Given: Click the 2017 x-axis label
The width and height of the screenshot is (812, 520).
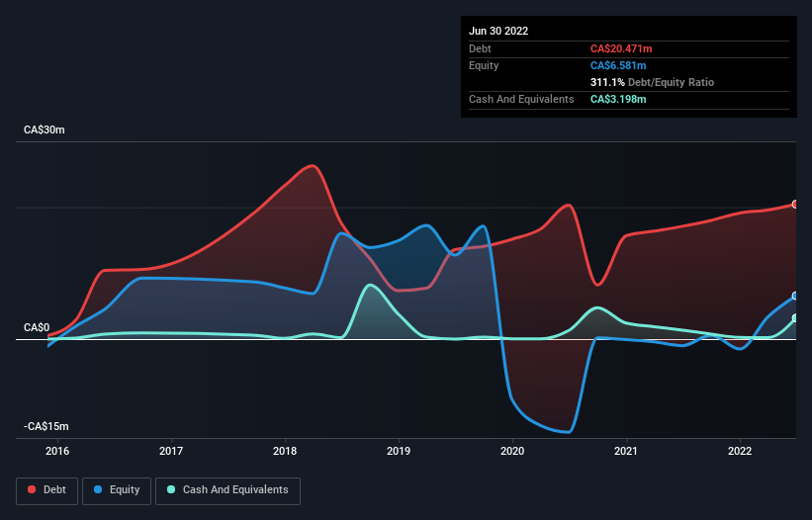Looking at the screenshot, I should 171,451.
